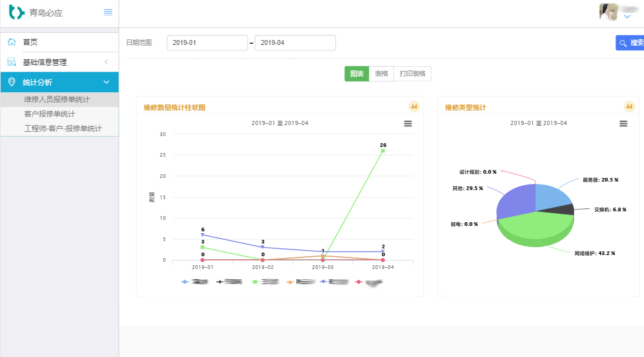The image size is (644, 357).
Task: Open the line chart's context menu icon
Action: (x=408, y=123)
